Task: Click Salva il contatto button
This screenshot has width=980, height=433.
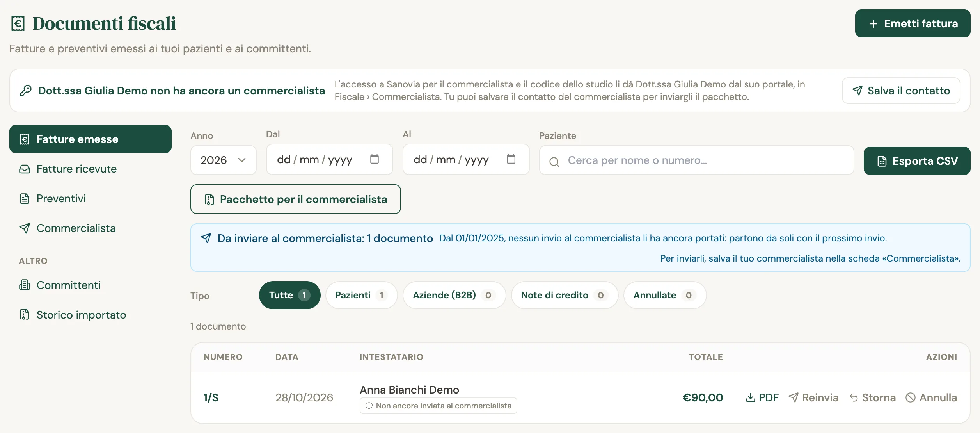Action: pyautogui.click(x=901, y=91)
